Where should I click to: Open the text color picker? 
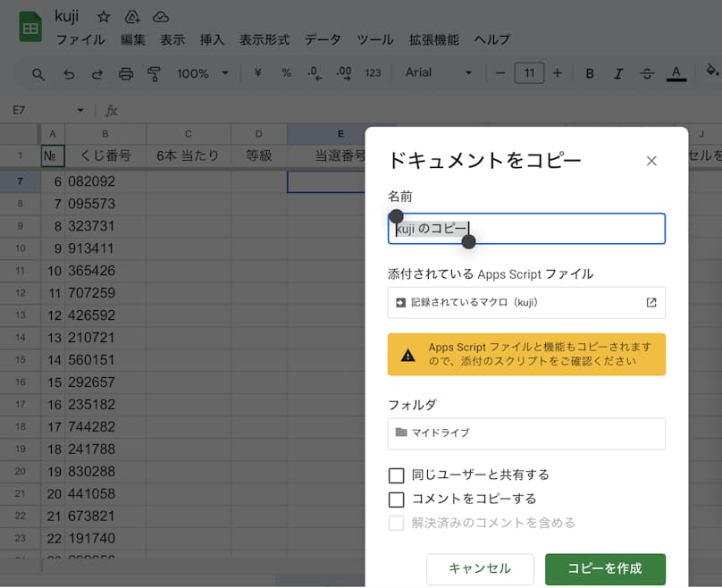[x=677, y=73]
